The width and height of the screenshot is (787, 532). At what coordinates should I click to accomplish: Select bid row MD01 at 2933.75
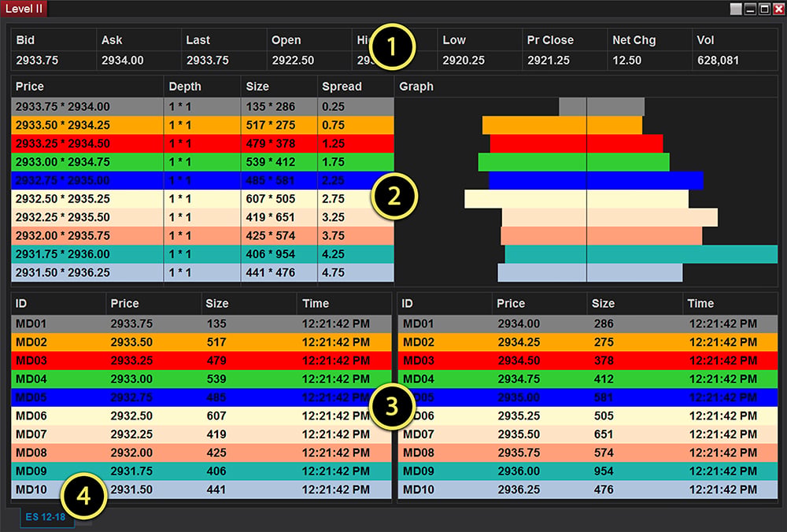point(201,323)
